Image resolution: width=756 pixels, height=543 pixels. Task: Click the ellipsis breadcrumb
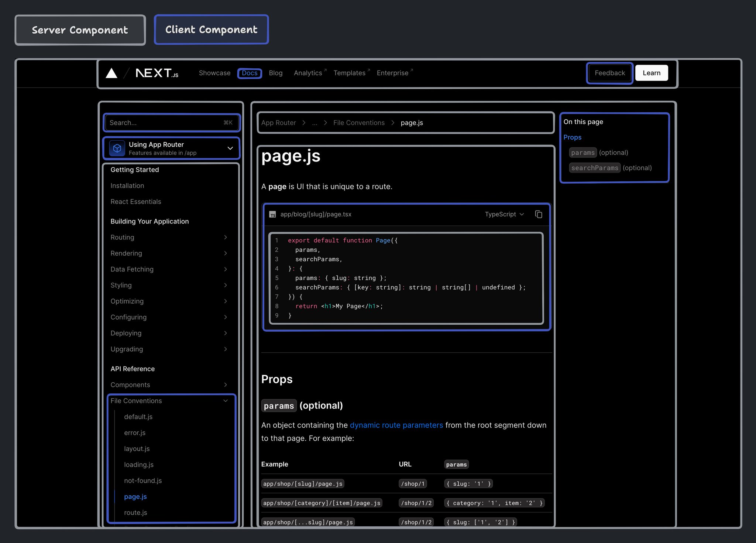click(x=315, y=123)
